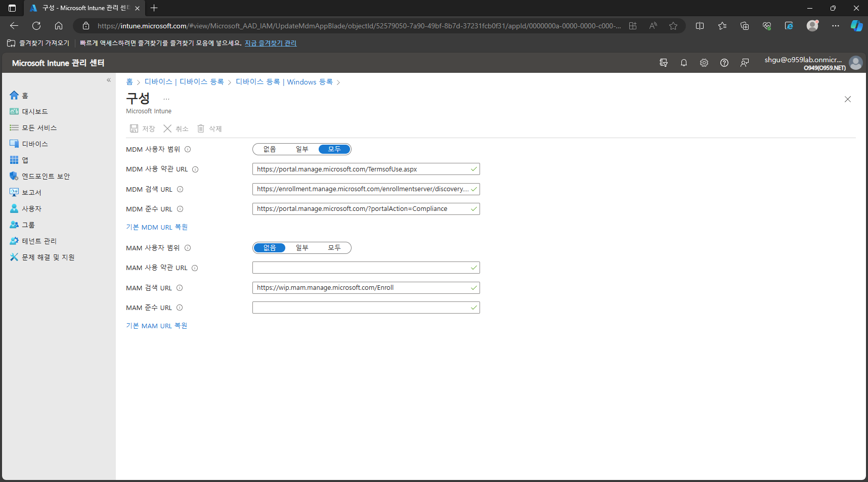Set MAM 사용자 범위 to 일부
This screenshot has width=868, height=482.
[302, 248]
